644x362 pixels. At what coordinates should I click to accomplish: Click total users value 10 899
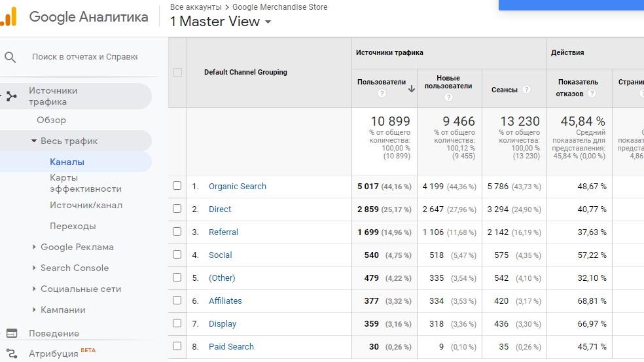390,121
